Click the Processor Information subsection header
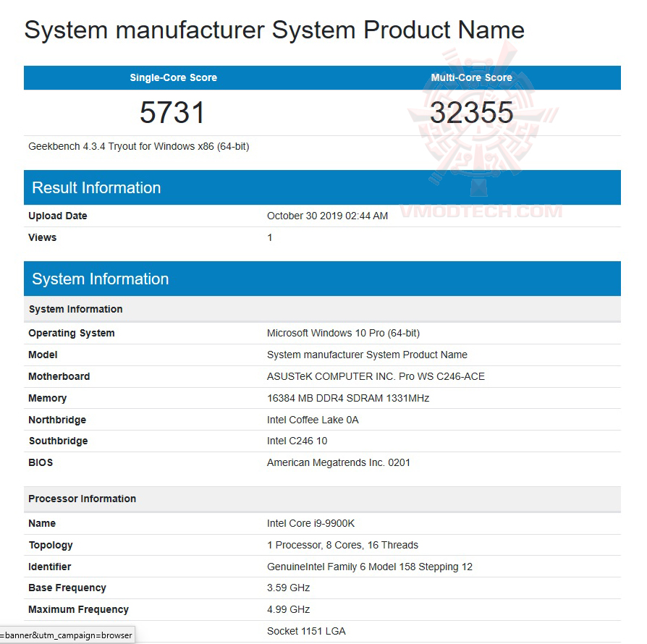Image resolution: width=647 pixels, height=644 pixels. (x=82, y=499)
